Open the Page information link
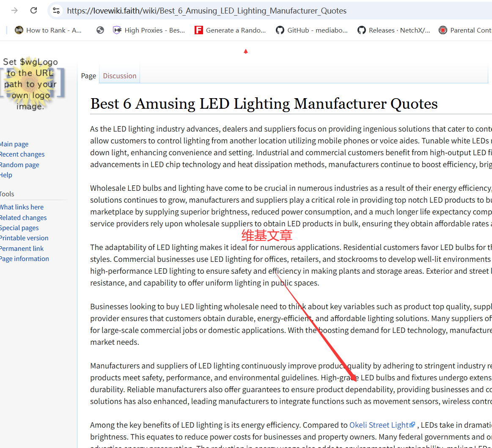The image size is (492, 448). point(25,259)
